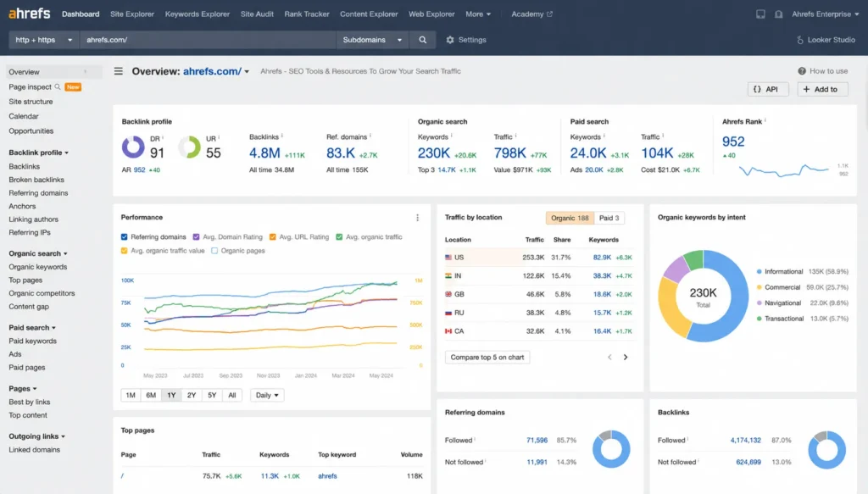The height and width of the screenshot is (494, 868).
Task: Open http + https protocol dropdown
Action: [44, 40]
